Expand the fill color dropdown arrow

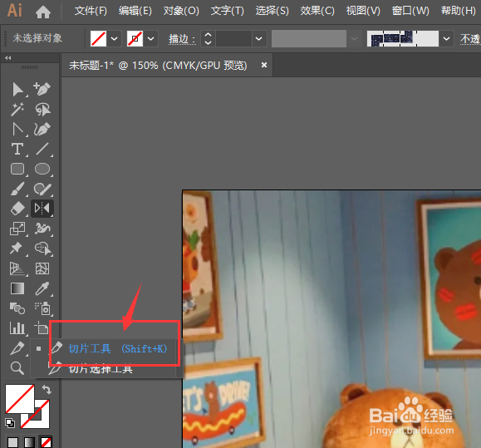(114, 39)
